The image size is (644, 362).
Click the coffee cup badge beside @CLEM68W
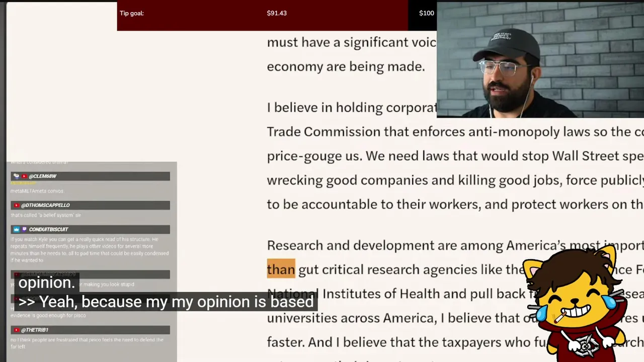pyautogui.click(x=17, y=176)
